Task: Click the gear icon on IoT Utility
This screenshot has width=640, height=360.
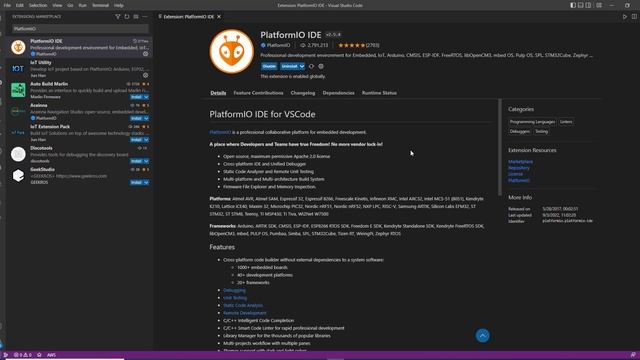Action: click(x=145, y=75)
